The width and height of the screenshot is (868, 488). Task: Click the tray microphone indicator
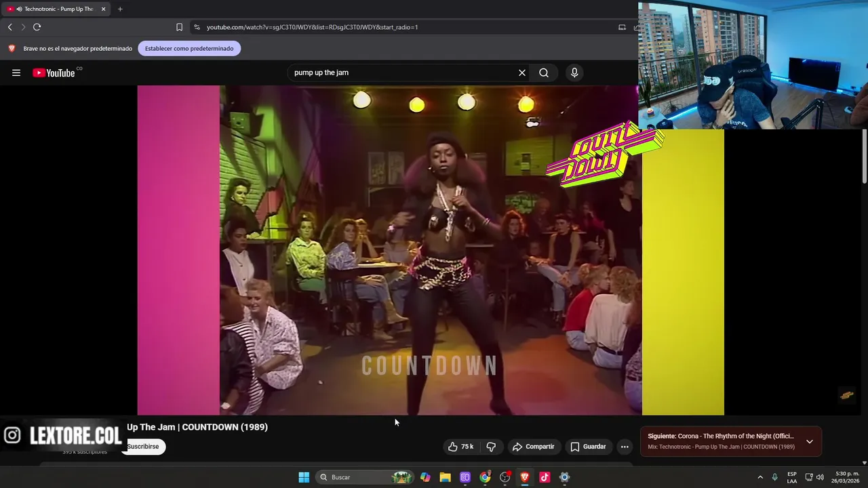point(774,477)
